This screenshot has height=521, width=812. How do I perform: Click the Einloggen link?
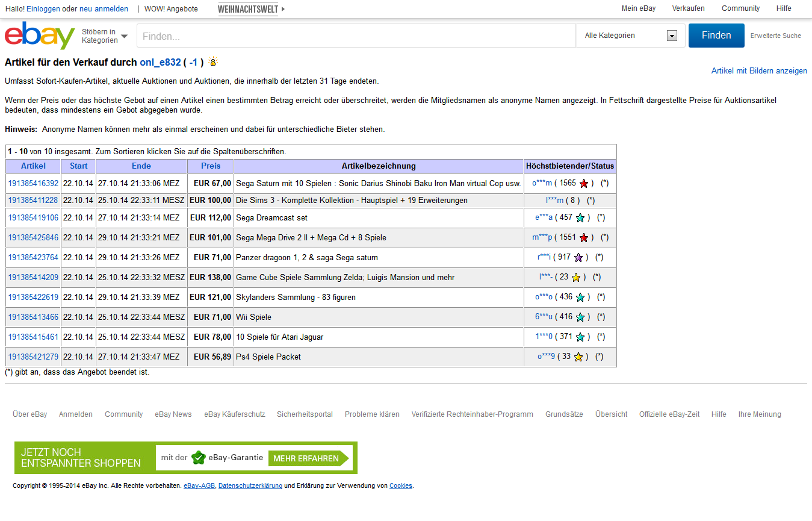point(43,9)
